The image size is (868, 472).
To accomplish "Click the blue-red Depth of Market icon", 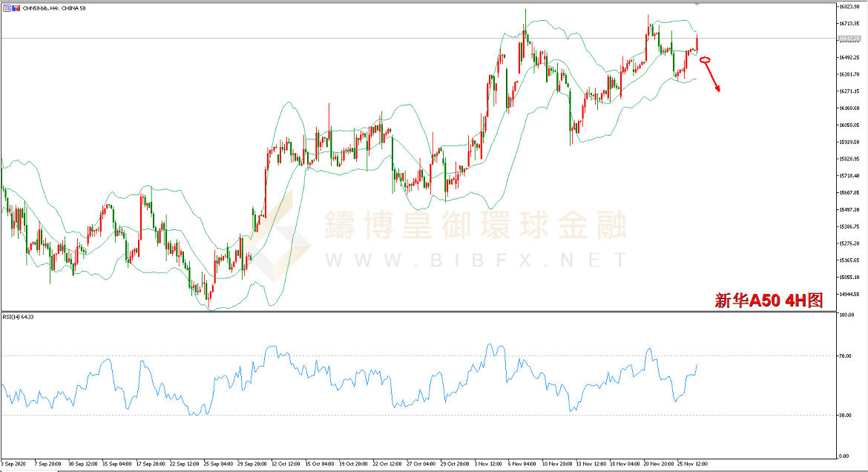I will pyautogui.click(x=14, y=7).
